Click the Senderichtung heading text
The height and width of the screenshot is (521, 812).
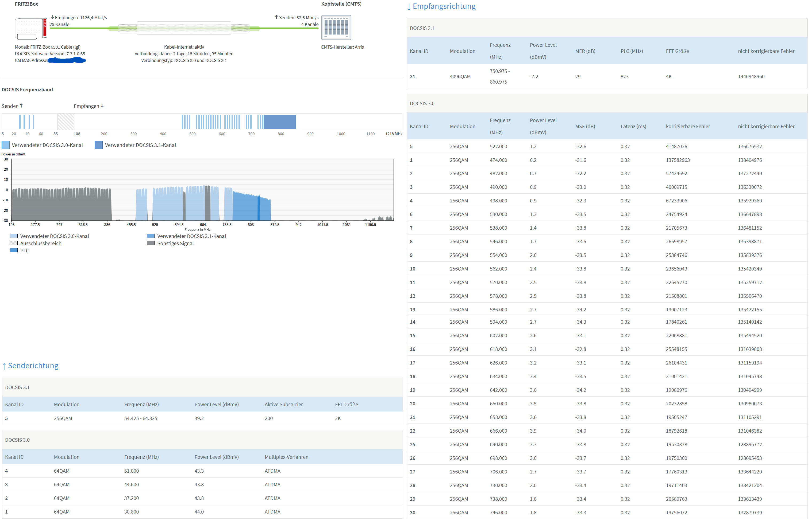point(33,366)
